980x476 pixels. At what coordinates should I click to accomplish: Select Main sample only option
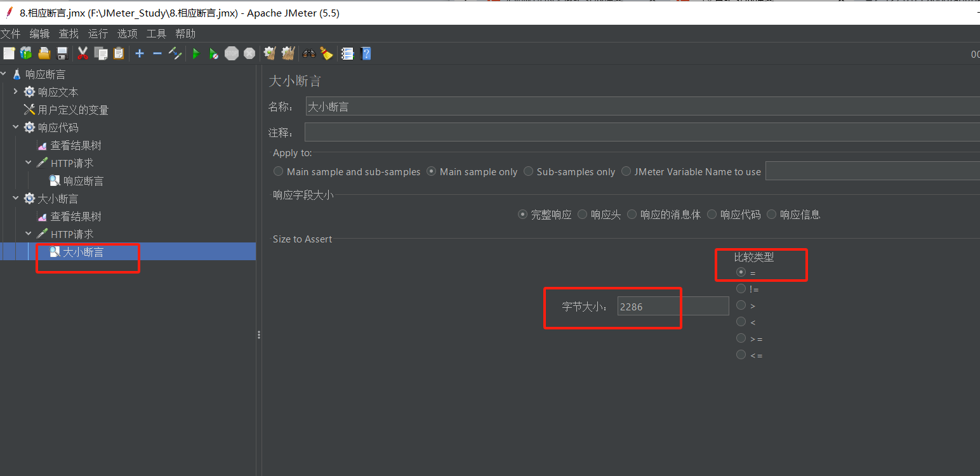click(472, 171)
